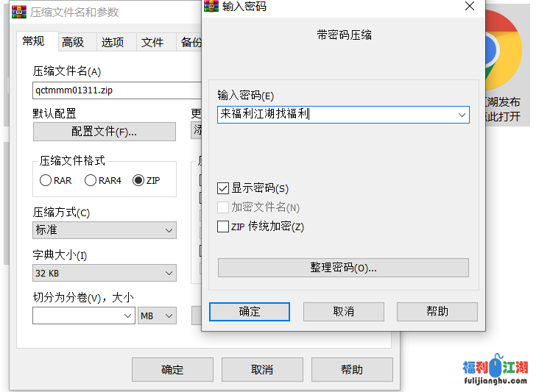The width and height of the screenshot is (536, 392).
Task: Click the WinRAR icon in archive dialog title
Action: coord(18,13)
